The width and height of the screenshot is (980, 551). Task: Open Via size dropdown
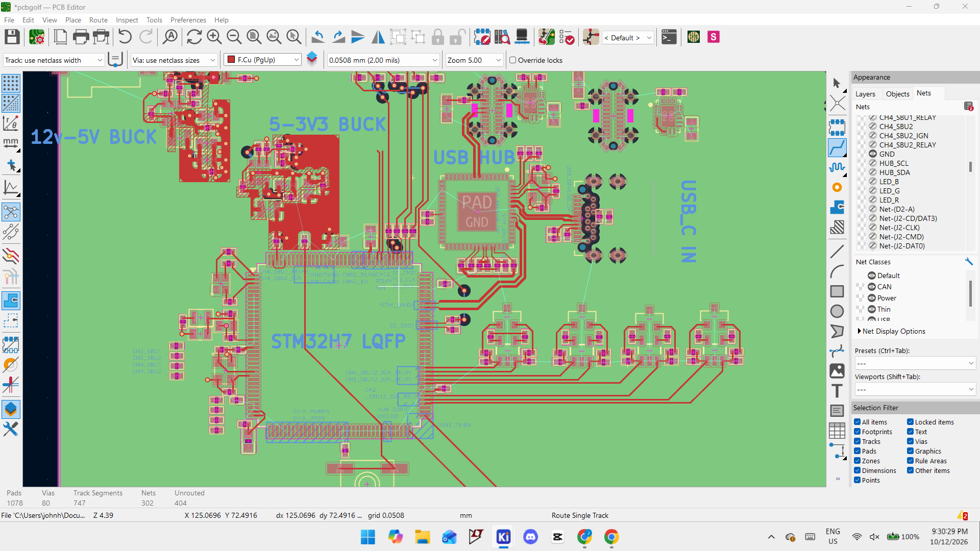(x=174, y=60)
